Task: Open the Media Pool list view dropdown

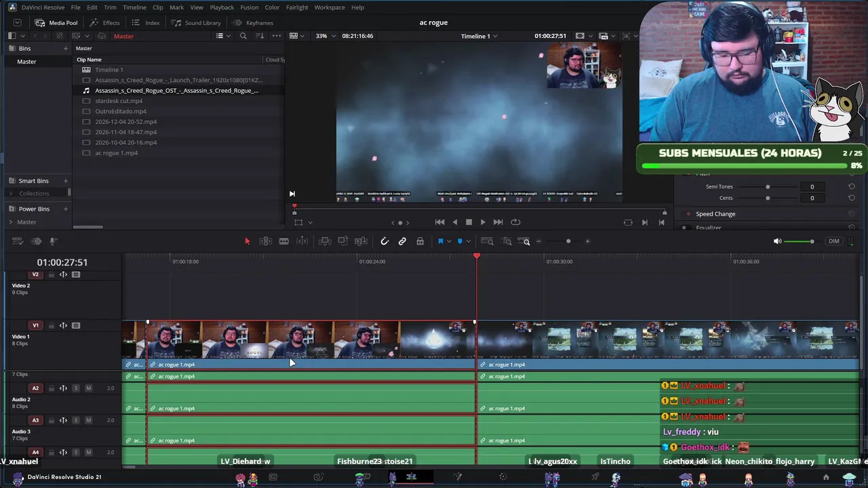Action: 222,36
